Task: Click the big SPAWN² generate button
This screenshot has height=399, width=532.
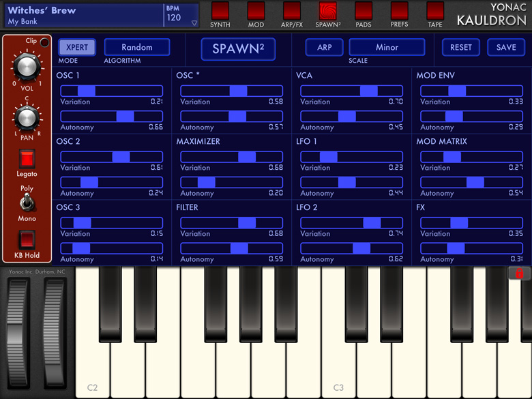Action: (x=238, y=49)
